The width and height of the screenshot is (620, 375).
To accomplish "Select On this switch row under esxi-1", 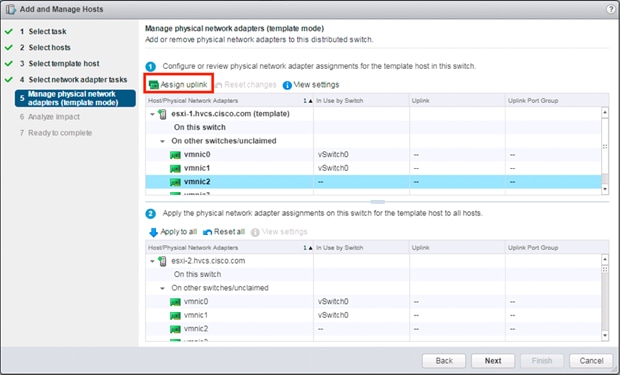I will coord(373,127).
